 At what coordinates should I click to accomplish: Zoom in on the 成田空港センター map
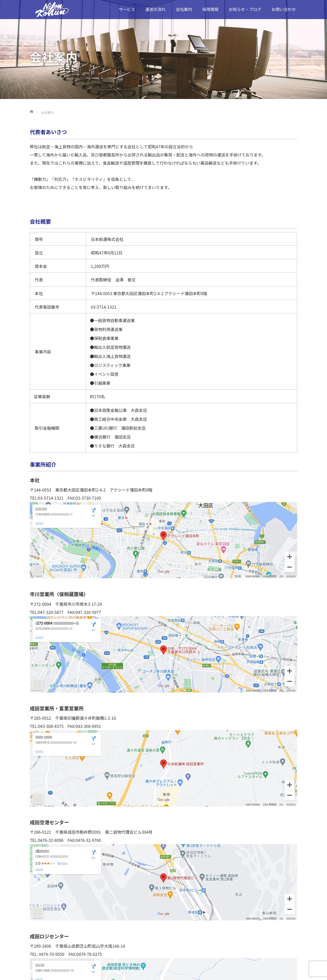[x=289, y=899]
